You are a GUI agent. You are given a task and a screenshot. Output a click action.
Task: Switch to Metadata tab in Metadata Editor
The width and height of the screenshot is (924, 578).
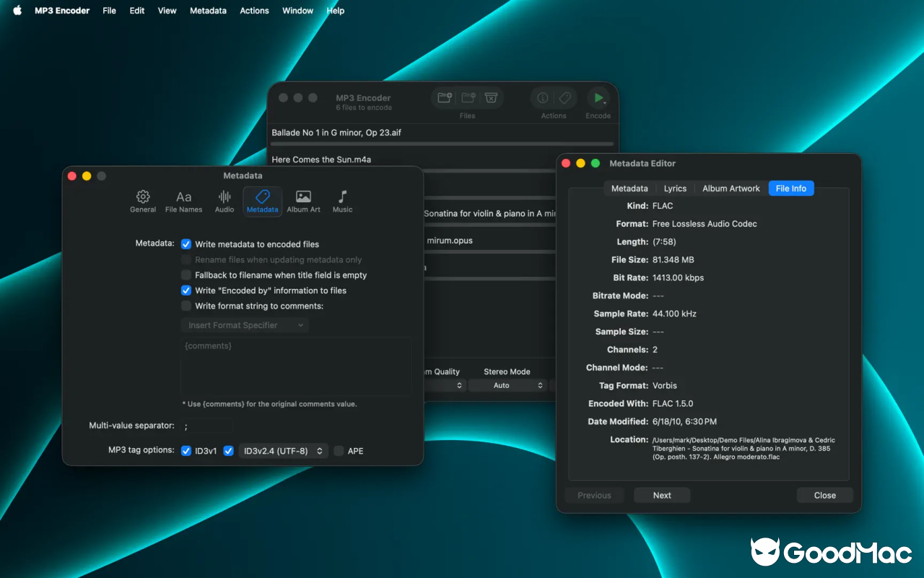pos(629,189)
